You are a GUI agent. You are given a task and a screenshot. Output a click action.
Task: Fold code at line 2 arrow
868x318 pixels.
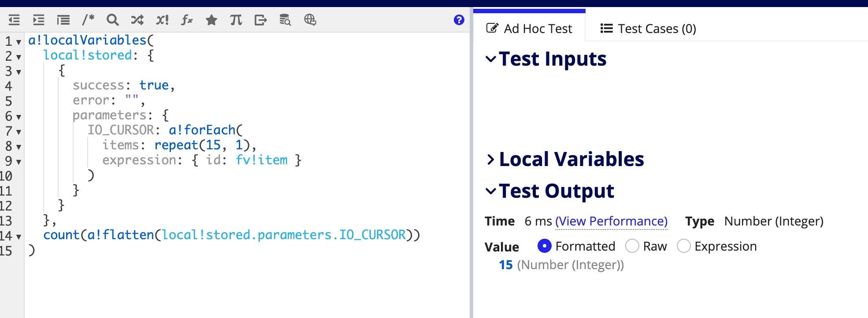pos(19,57)
